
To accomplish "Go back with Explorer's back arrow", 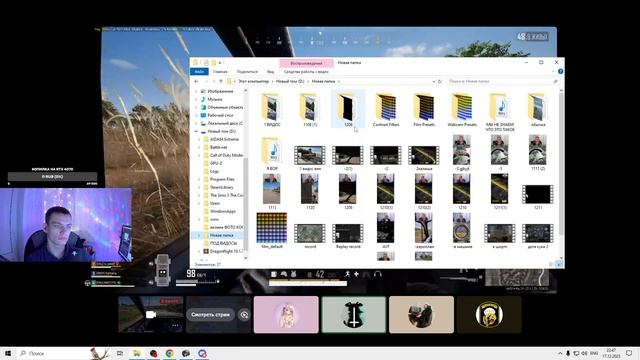I will click(196, 81).
